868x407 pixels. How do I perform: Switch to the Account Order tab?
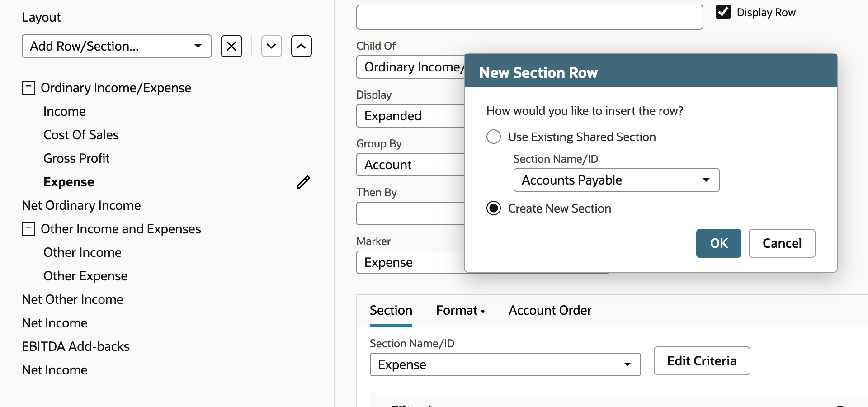pyautogui.click(x=550, y=310)
